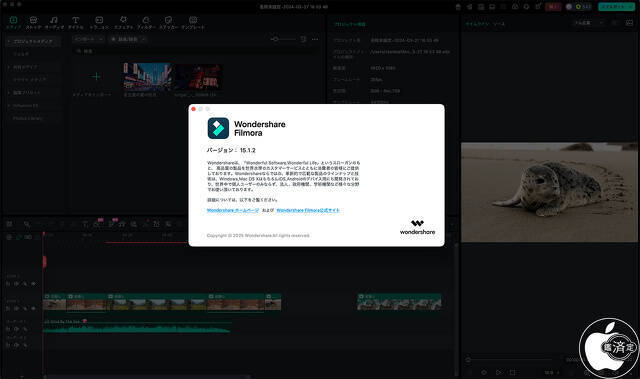Open the Audio tab icon
The image size is (640, 379).
pos(54,22)
